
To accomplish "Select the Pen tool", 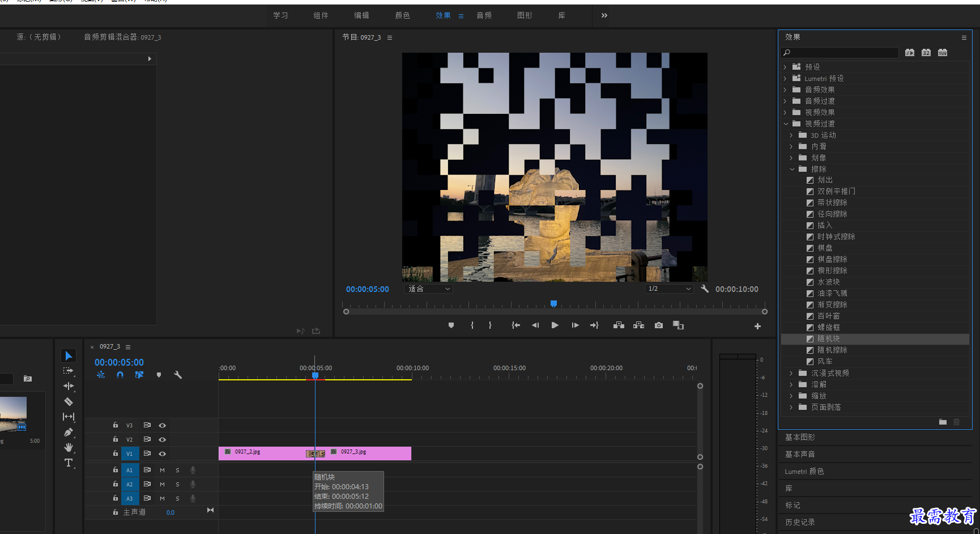I will pyautogui.click(x=69, y=432).
